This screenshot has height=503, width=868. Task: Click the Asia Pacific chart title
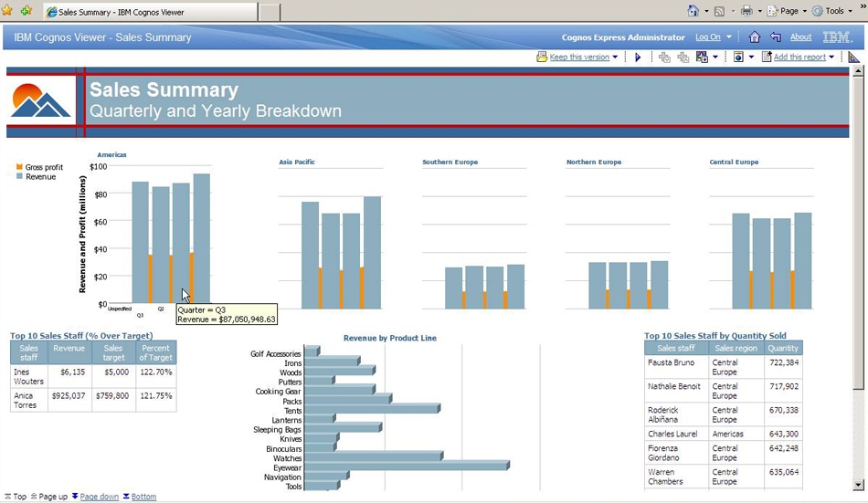297,162
